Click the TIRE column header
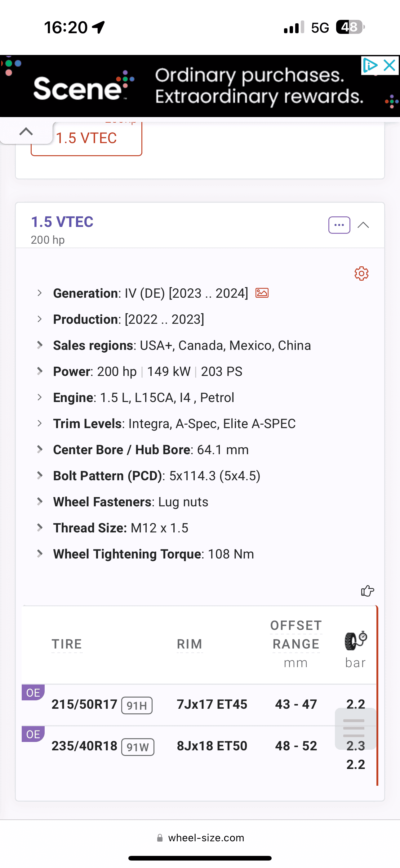This screenshot has height=868, width=400. [67, 644]
